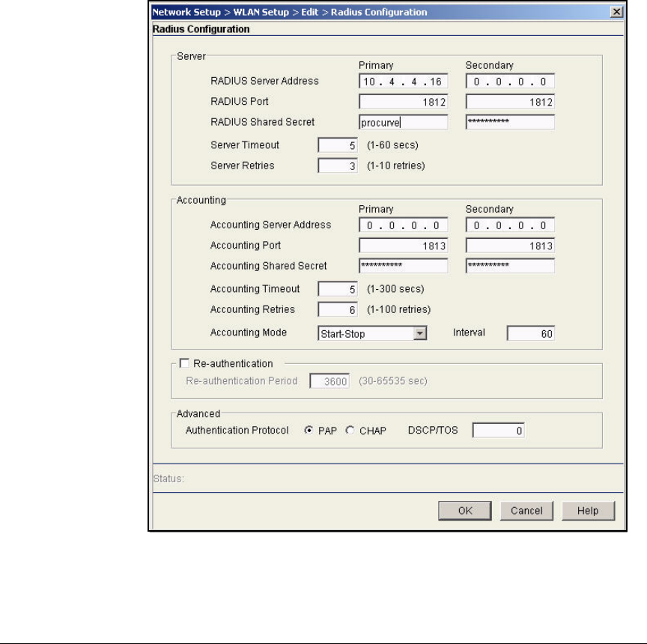
Task: Click the Server Timeout field
Action: pos(338,145)
